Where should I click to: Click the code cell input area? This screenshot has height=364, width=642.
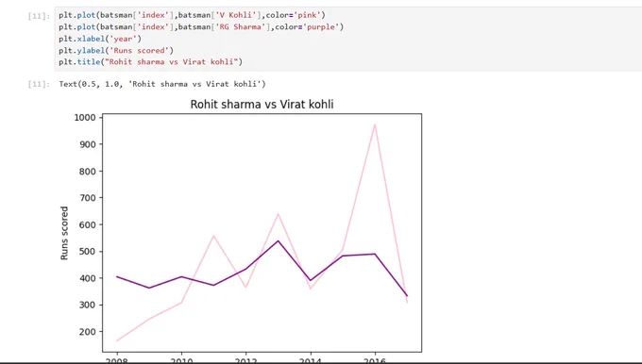[348, 39]
